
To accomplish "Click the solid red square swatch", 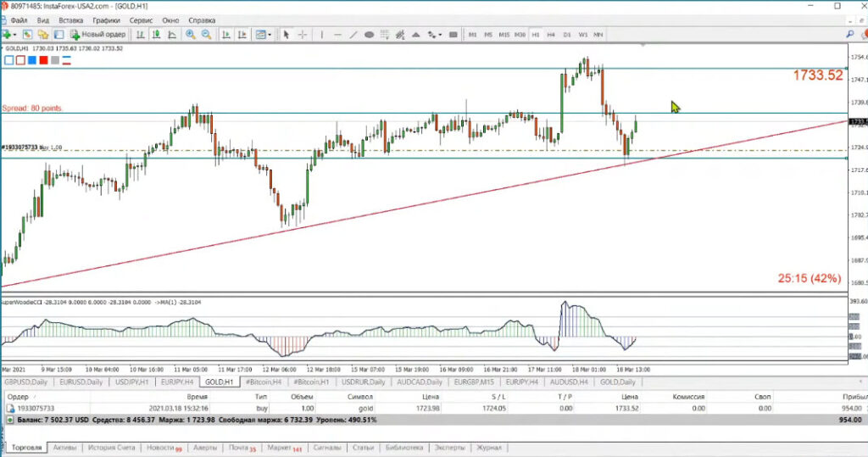I will [44, 60].
